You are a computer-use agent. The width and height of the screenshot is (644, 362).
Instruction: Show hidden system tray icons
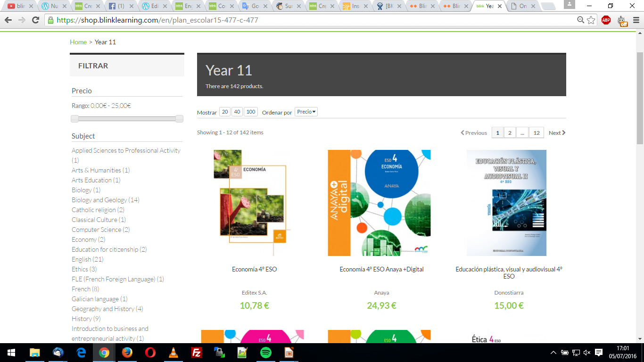[553, 353]
